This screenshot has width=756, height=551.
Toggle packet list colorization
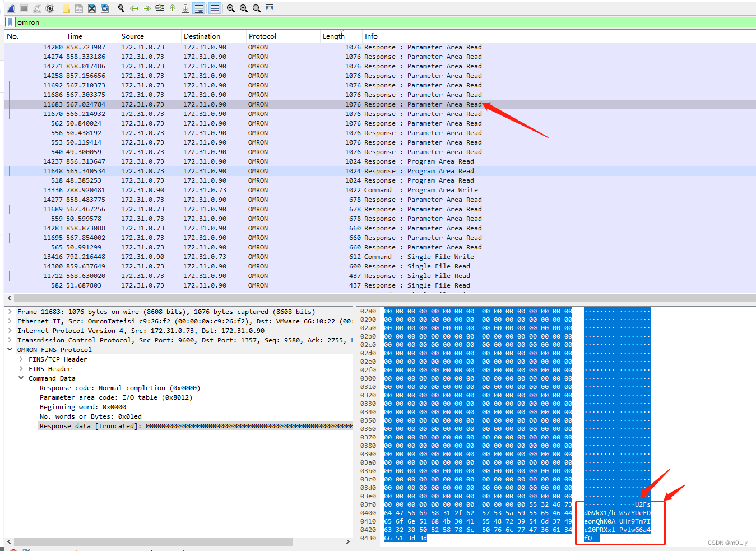point(215,8)
